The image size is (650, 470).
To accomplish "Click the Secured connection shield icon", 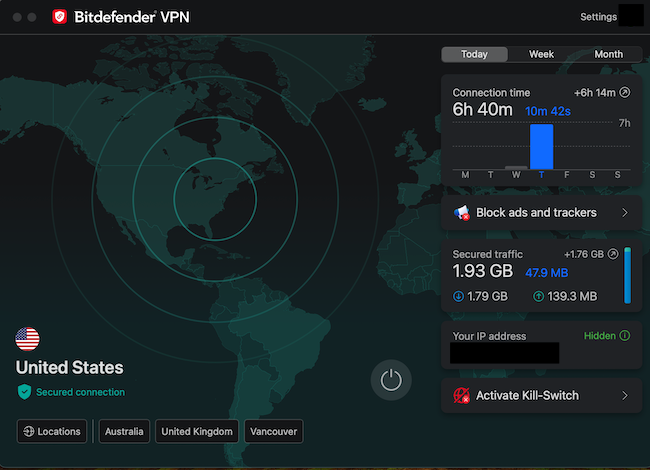I will 24,392.
